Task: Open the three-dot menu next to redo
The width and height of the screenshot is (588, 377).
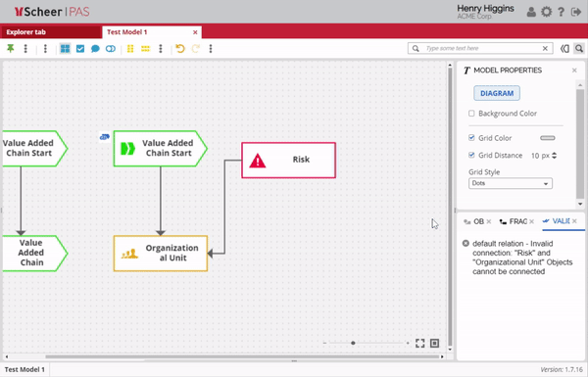Action: [211, 48]
